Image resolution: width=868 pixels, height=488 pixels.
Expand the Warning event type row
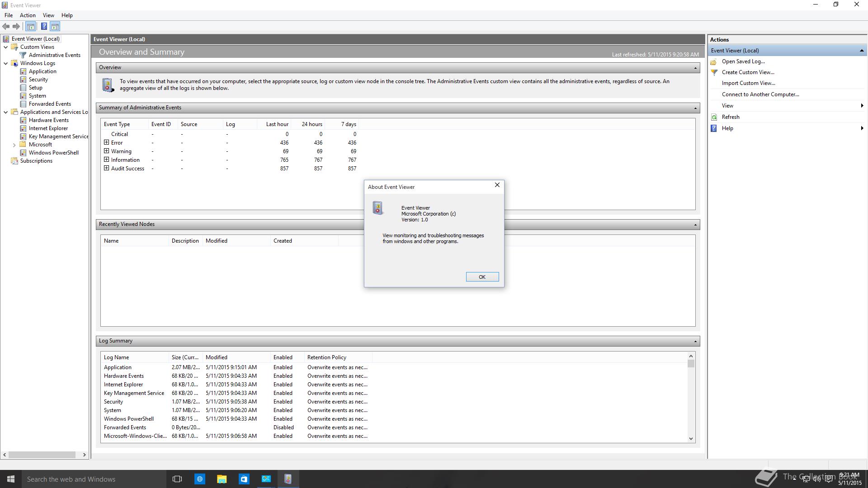coord(107,151)
